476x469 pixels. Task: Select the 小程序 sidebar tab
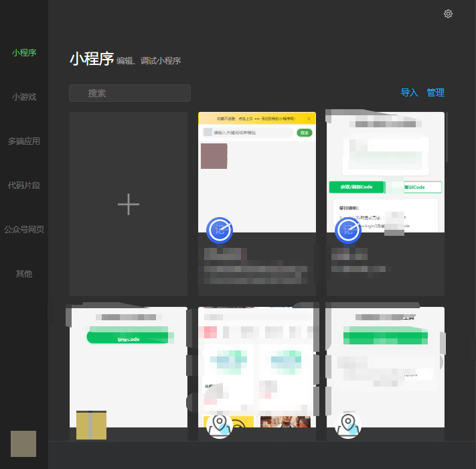click(x=23, y=52)
